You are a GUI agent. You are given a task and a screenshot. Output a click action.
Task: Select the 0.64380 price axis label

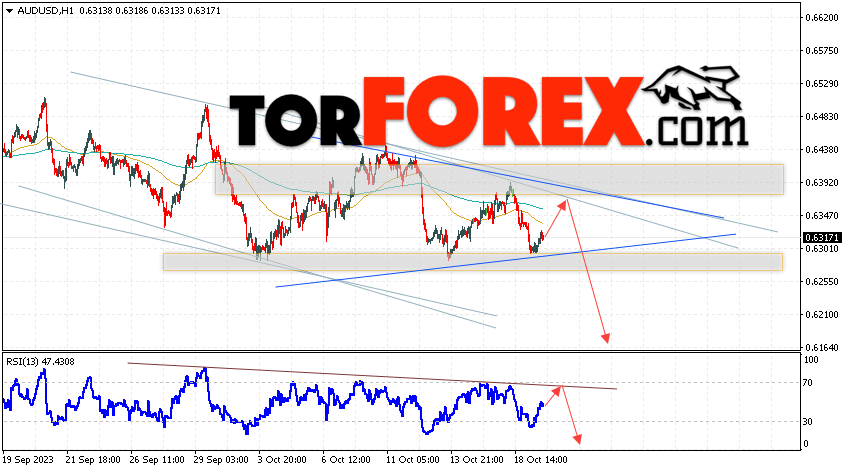pos(822,149)
